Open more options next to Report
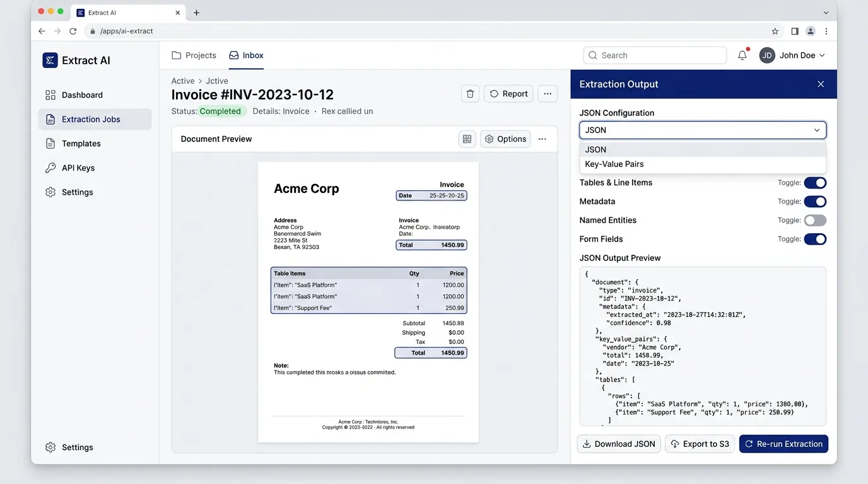 click(x=548, y=94)
